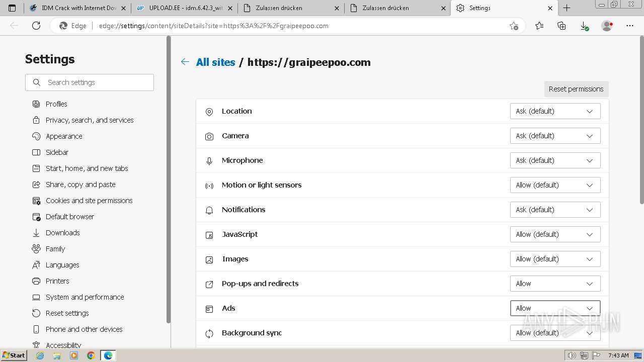This screenshot has width=644, height=362.
Task: Click the Profiles sidebar icon
Action: click(x=36, y=104)
